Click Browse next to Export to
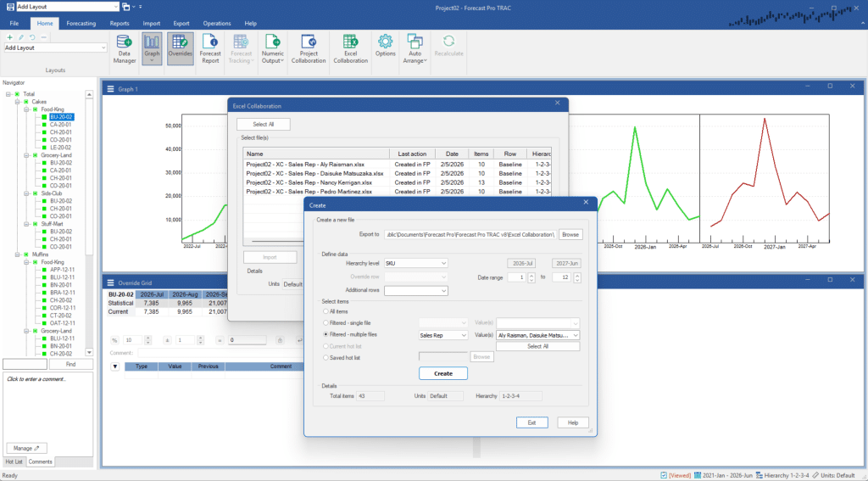 click(570, 234)
